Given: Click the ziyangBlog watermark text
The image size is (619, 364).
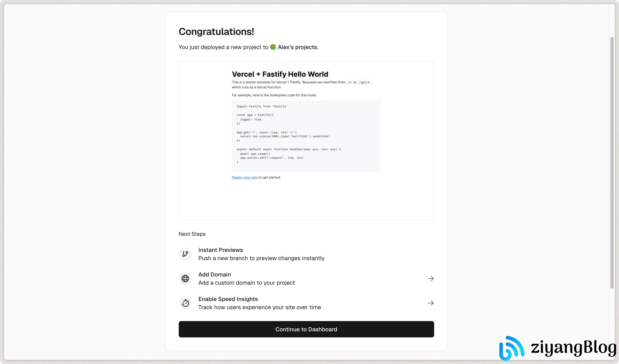Looking at the screenshot, I should coord(574,348).
